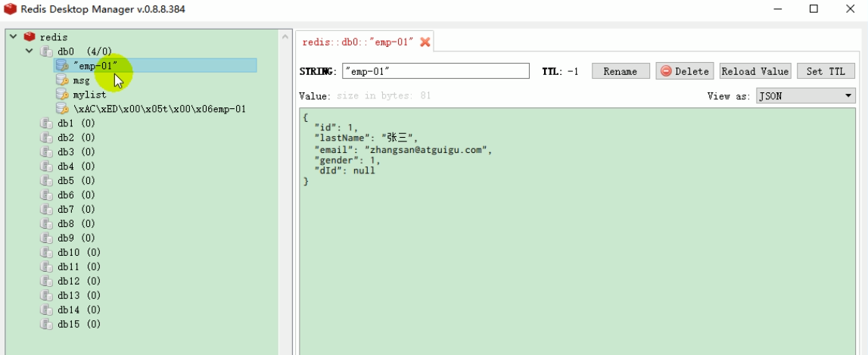Click the Reload Value button
The image size is (868, 355).
click(755, 71)
